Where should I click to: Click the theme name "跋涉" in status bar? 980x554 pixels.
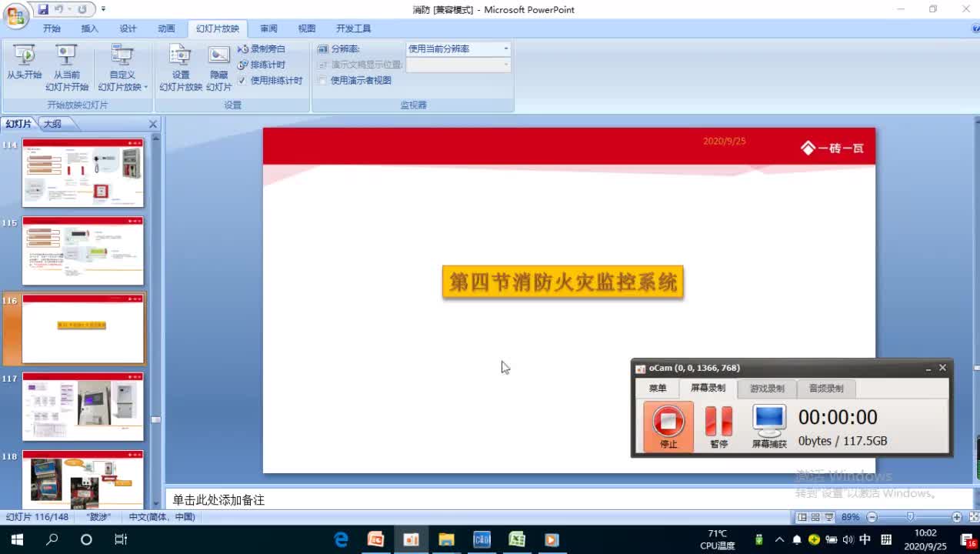[x=98, y=517]
